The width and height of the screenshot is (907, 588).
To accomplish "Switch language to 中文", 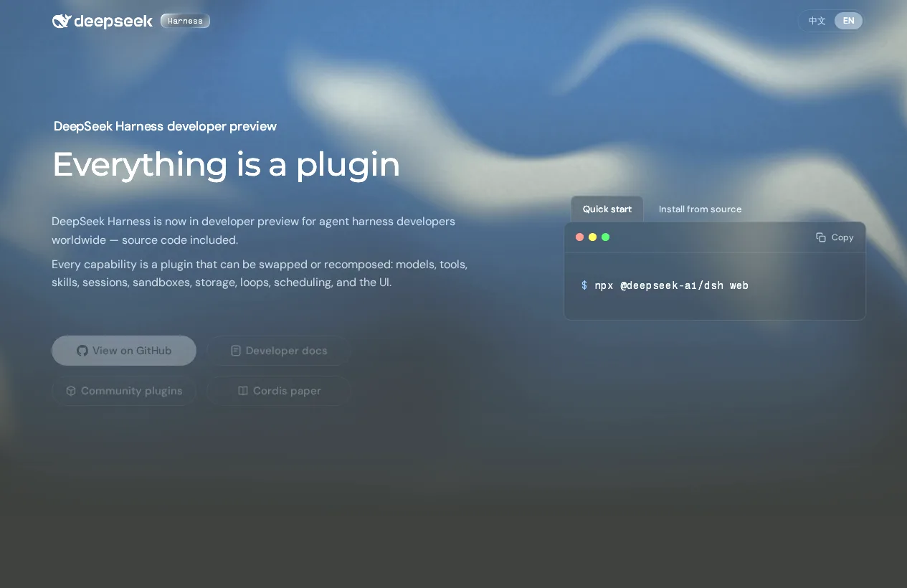I will coord(817,21).
